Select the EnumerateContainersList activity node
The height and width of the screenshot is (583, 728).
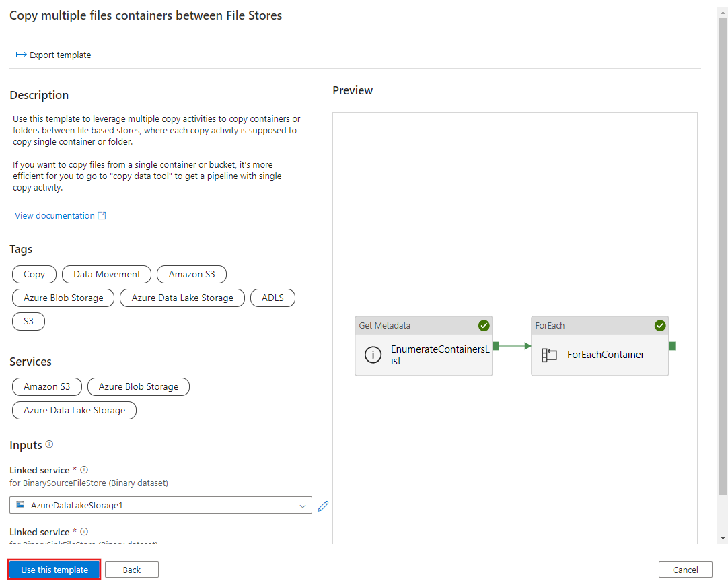pos(424,355)
